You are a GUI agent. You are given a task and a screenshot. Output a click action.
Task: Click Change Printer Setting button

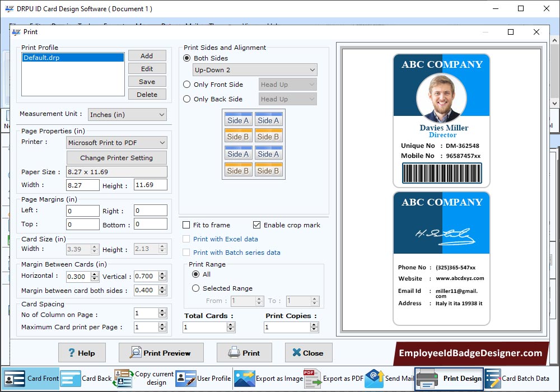pos(116,158)
